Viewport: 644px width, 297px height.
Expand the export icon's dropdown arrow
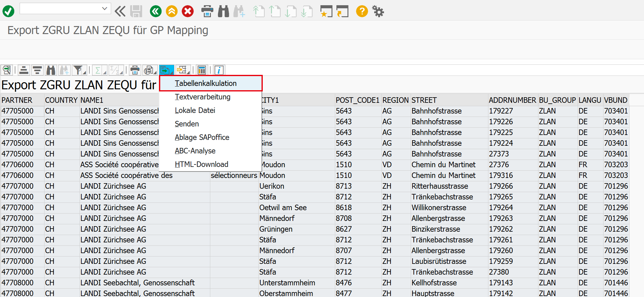pos(172,73)
